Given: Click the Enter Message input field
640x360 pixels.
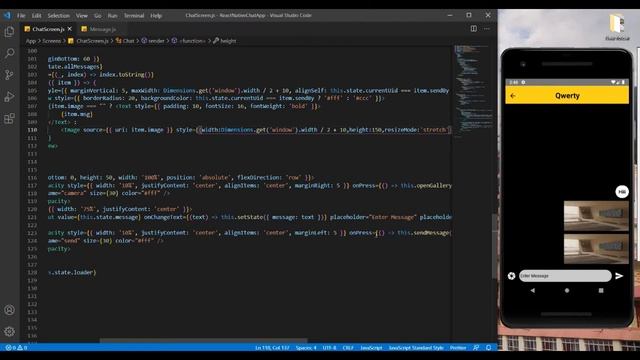Looking at the screenshot, I should coord(565,276).
